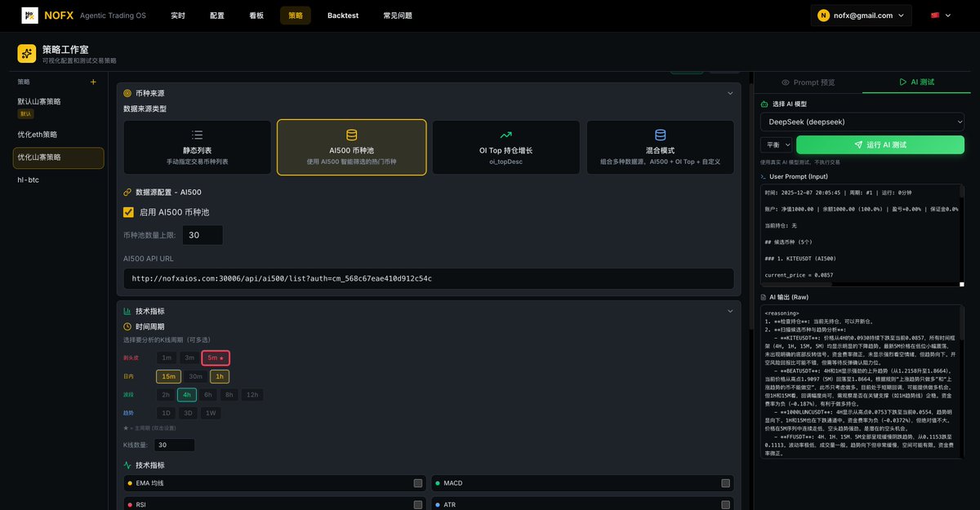Image resolution: width=980 pixels, height=510 pixels.
Task: Toggle the 1m timeframe
Action: point(167,357)
